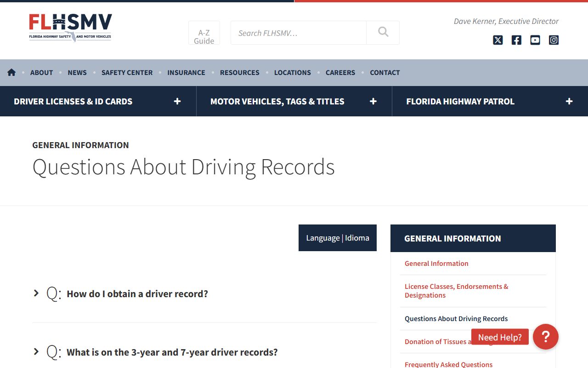The image size is (588, 368).
Task: Expand Florida Highway Patrol plus icon
Action: point(569,101)
